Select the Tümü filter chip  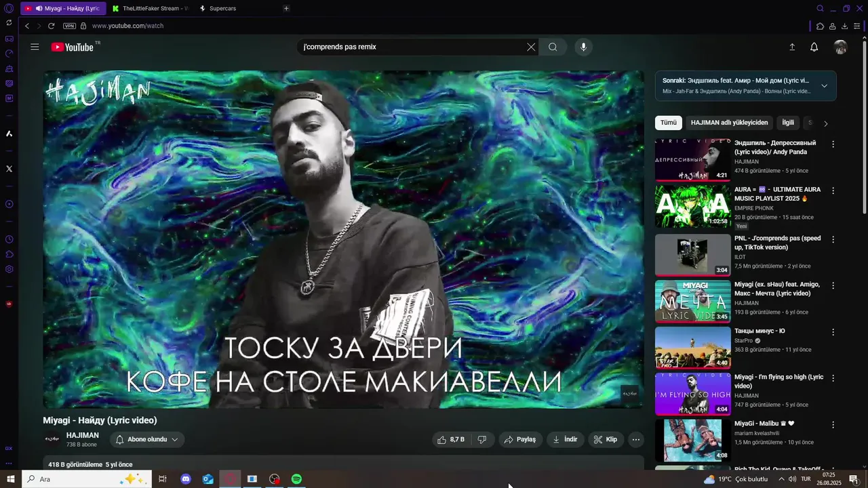[669, 123]
